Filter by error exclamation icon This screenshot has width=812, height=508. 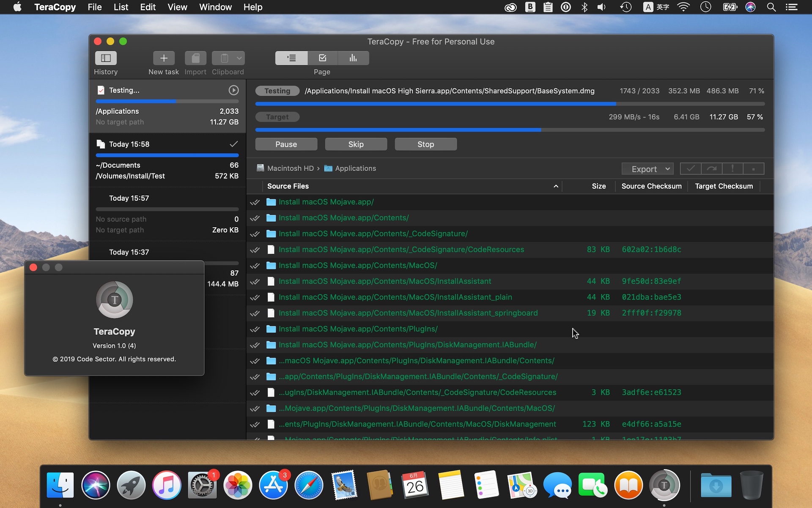732,169
